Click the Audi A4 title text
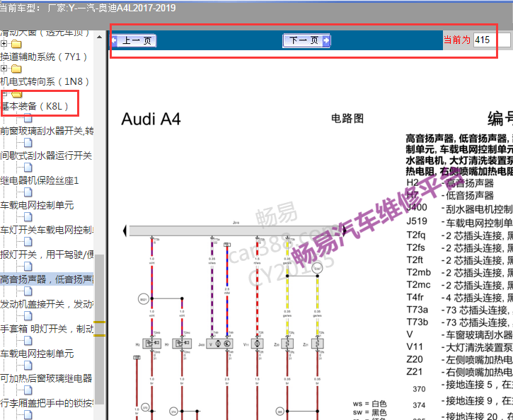This screenshot has height=420, width=513. [x=151, y=119]
